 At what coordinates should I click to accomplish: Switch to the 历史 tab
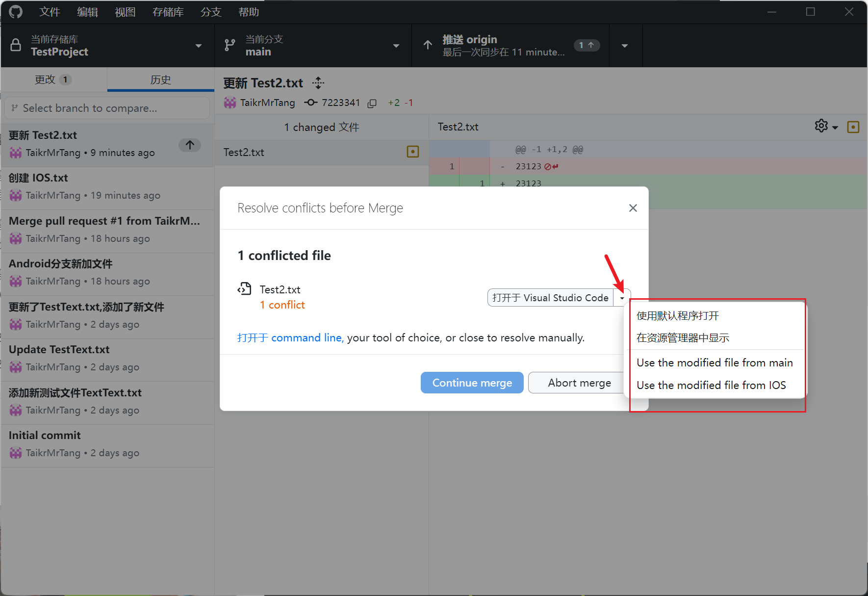(x=160, y=79)
